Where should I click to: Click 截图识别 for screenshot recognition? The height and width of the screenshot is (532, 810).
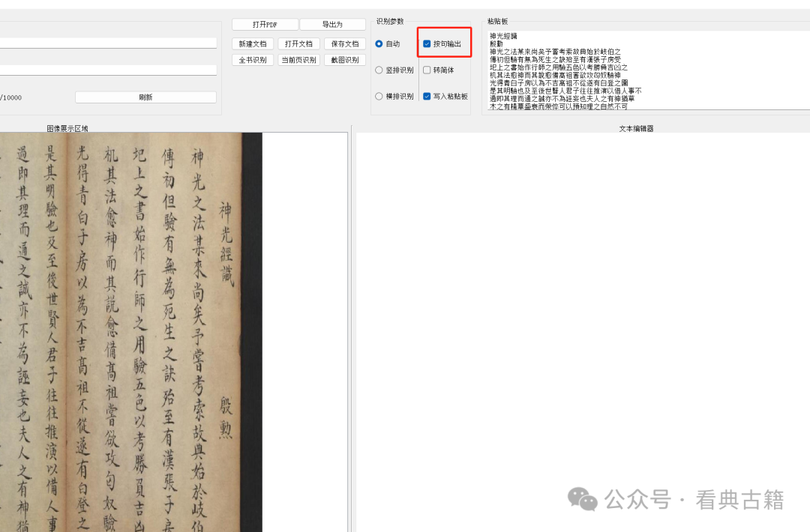click(x=343, y=59)
